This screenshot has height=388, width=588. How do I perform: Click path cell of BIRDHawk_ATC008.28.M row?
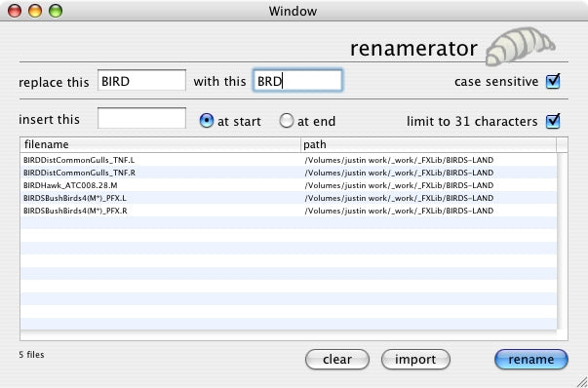(x=399, y=185)
